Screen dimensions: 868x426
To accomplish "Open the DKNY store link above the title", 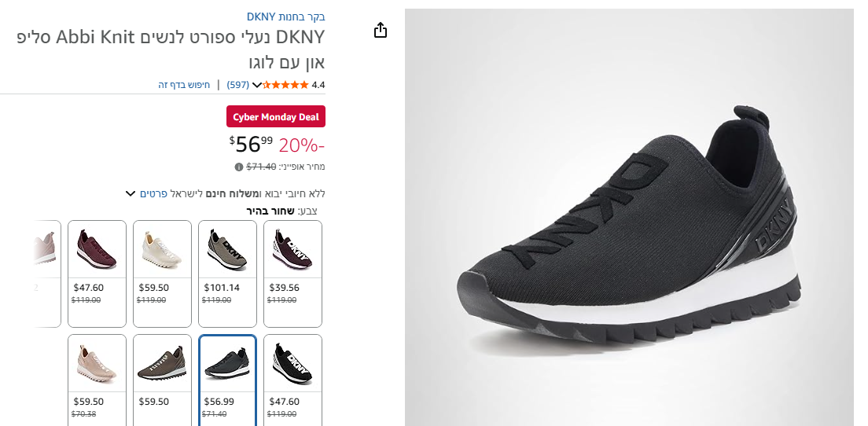I will pyautogui.click(x=285, y=17).
